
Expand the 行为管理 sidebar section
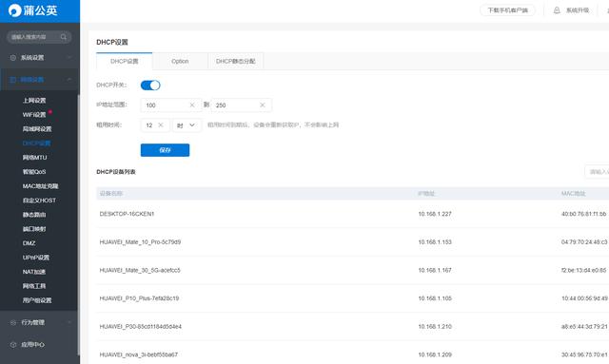pos(69,322)
